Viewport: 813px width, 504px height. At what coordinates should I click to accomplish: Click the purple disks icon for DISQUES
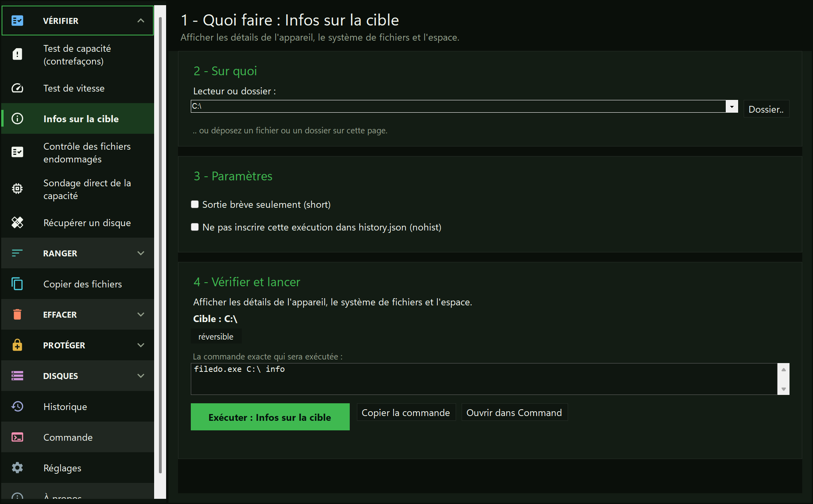coord(17,375)
